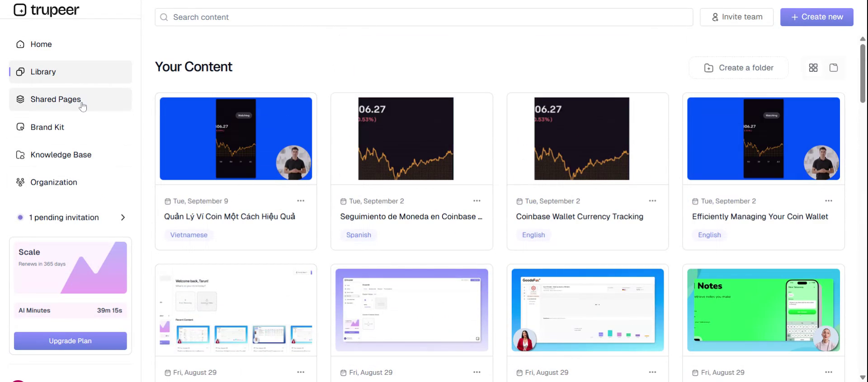This screenshot has width=868, height=382.
Task: Switch to grid view icon
Action: (x=813, y=68)
